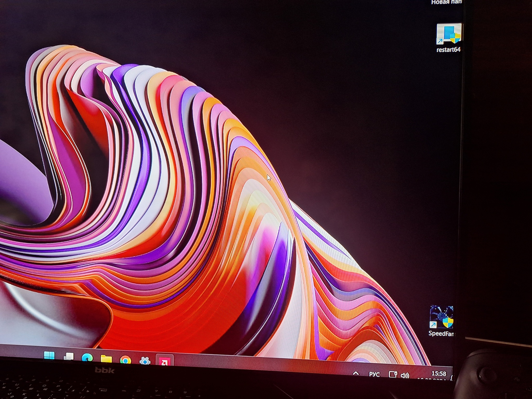Open File Explorer from the taskbar

(x=106, y=359)
